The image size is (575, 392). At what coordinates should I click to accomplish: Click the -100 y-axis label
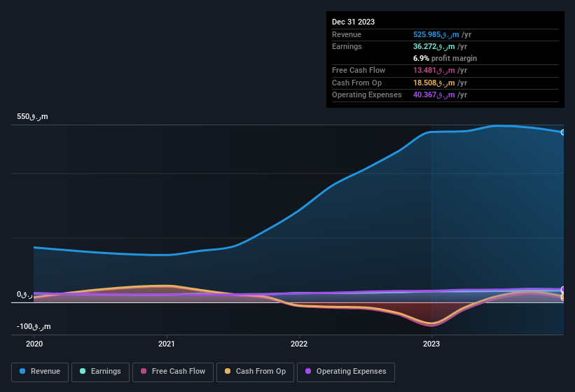point(34,326)
